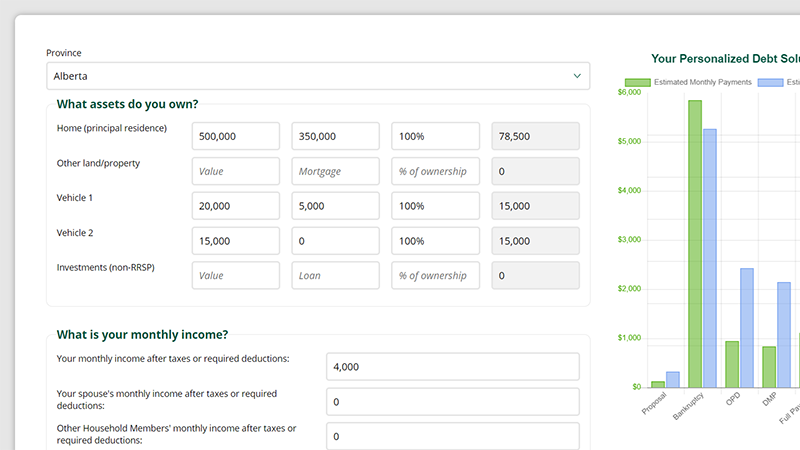Focus the Investments Loan field

tap(335, 276)
